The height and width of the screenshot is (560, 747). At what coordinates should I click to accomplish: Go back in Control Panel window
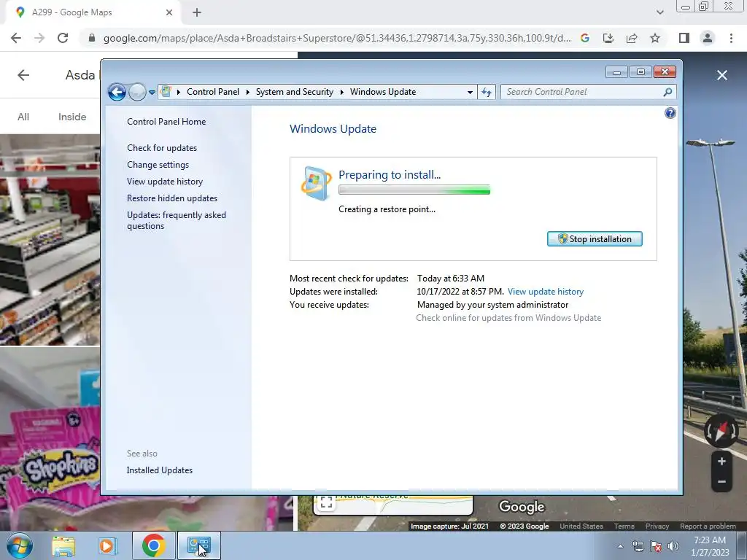(117, 92)
